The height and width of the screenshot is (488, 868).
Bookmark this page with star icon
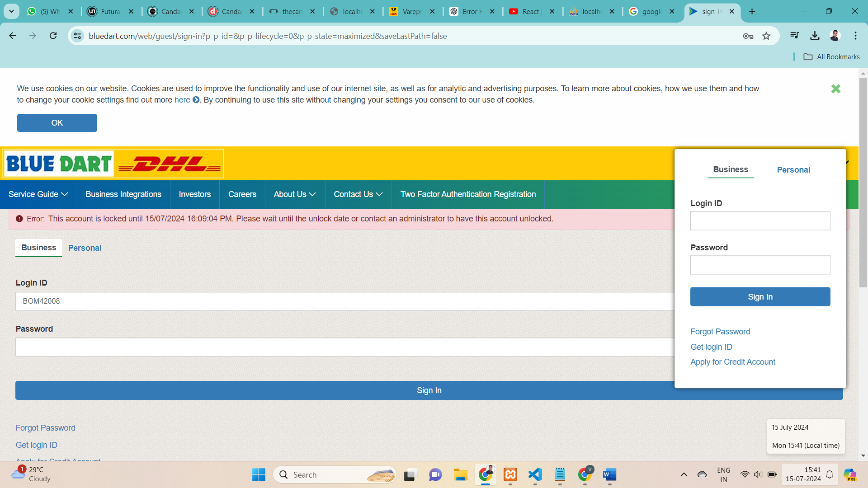766,36
